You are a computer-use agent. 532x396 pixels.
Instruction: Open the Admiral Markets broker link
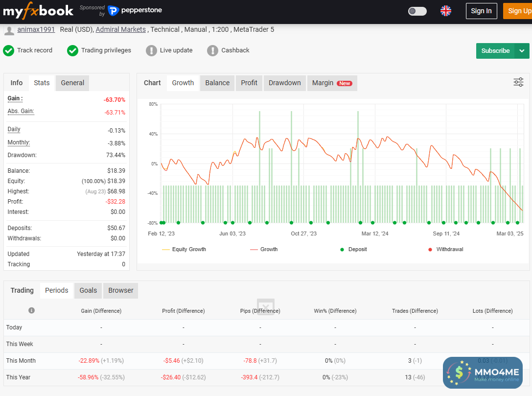point(121,29)
